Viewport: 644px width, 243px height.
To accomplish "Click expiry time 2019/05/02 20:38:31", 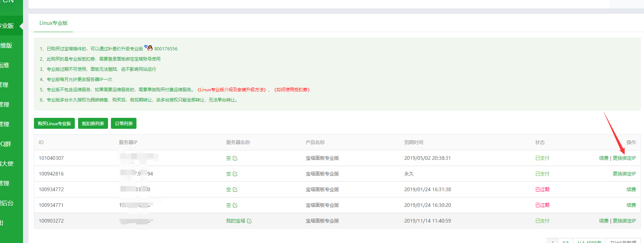I will click(428, 158).
